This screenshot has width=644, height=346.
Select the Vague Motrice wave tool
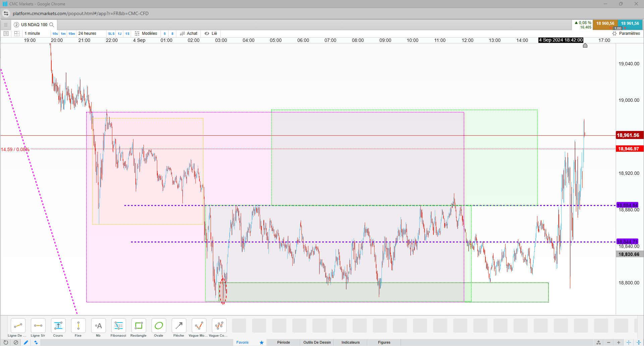click(199, 326)
